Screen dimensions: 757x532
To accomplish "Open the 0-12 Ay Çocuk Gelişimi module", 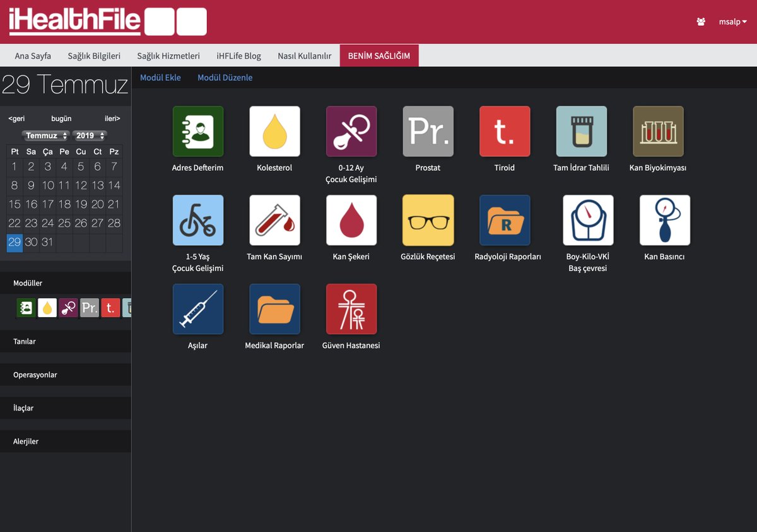I will coord(351,131).
